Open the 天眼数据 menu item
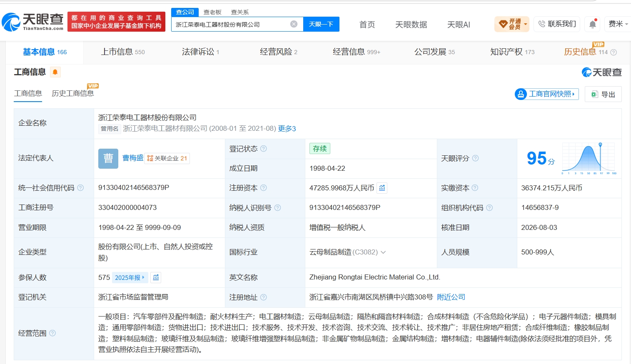The image size is (631, 364). coord(411,25)
